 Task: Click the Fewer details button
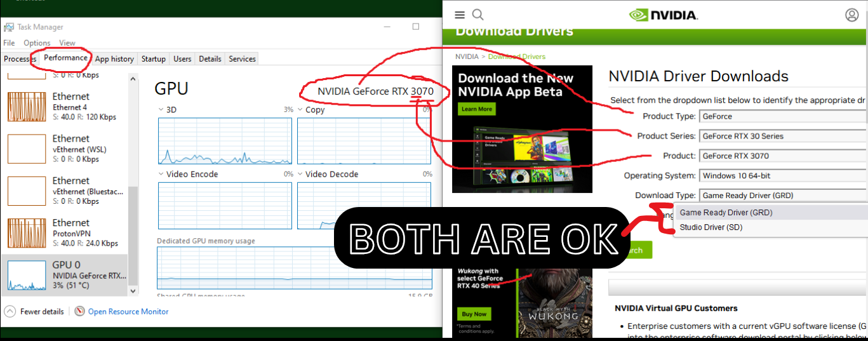tap(34, 311)
